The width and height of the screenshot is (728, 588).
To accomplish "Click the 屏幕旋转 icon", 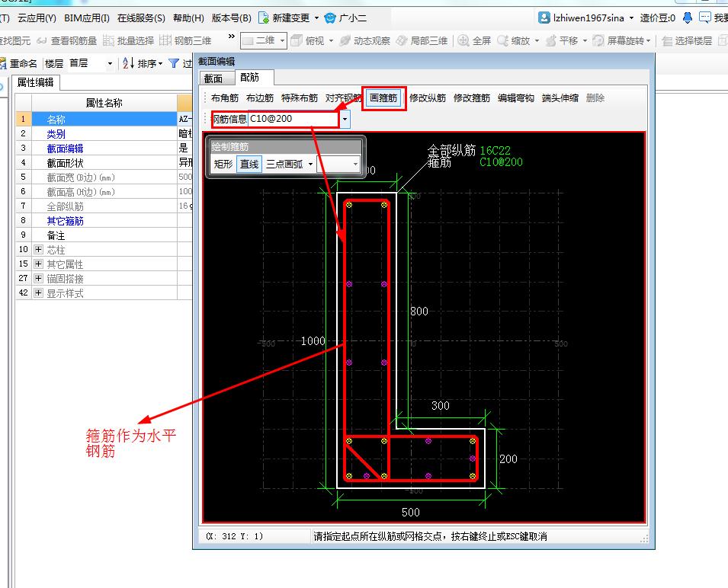I will tap(598, 41).
